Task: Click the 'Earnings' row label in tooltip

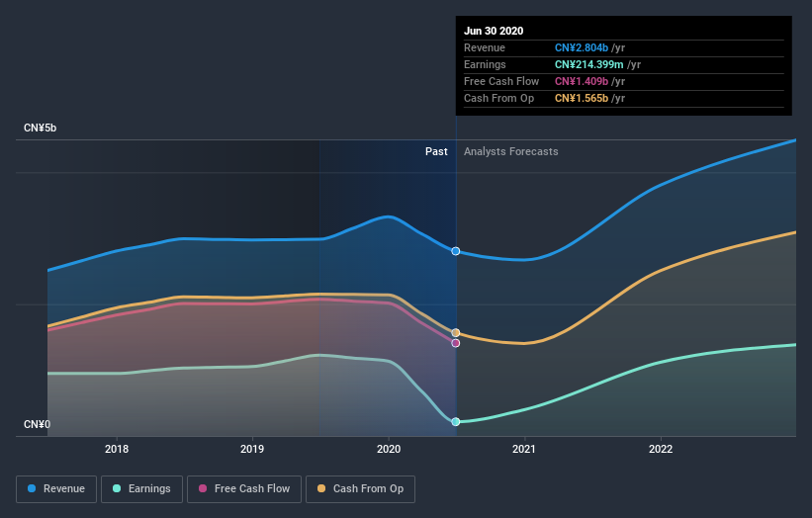Action: 485,64
